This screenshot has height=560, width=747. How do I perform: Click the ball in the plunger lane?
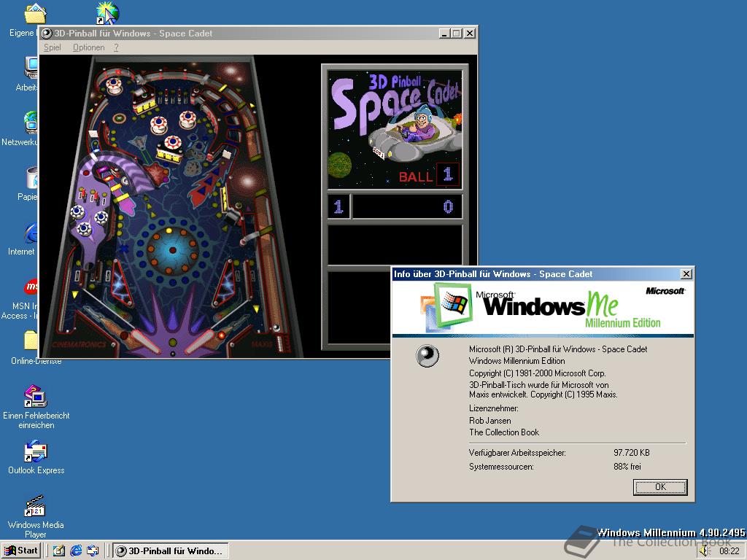(x=276, y=327)
